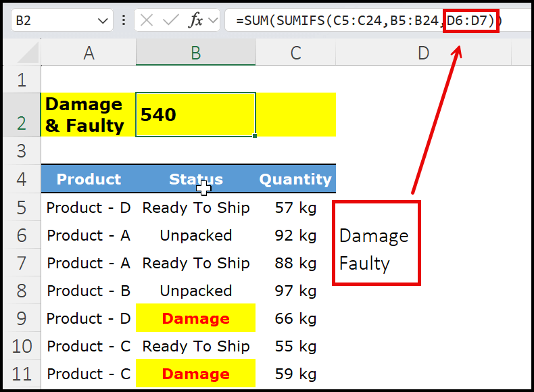Select column B header
Image resolution: width=534 pixels, height=392 pixels.
click(195, 53)
